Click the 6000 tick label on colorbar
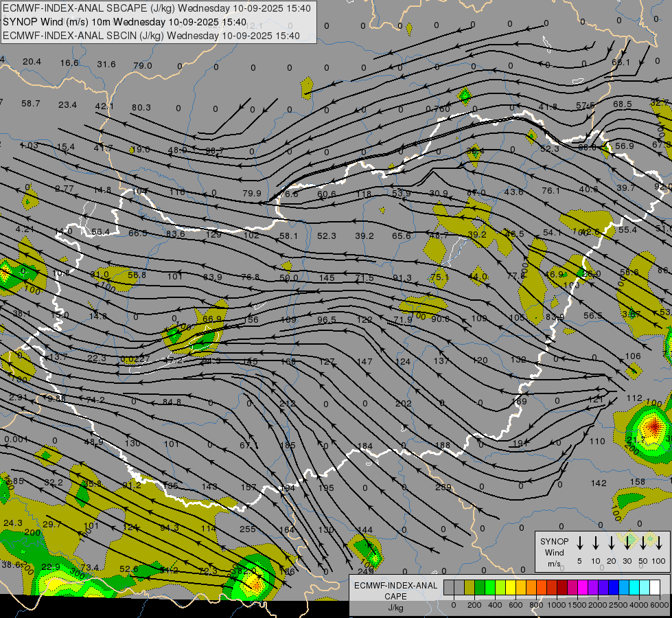This screenshot has width=672, height=618. (x=660, y=605)
